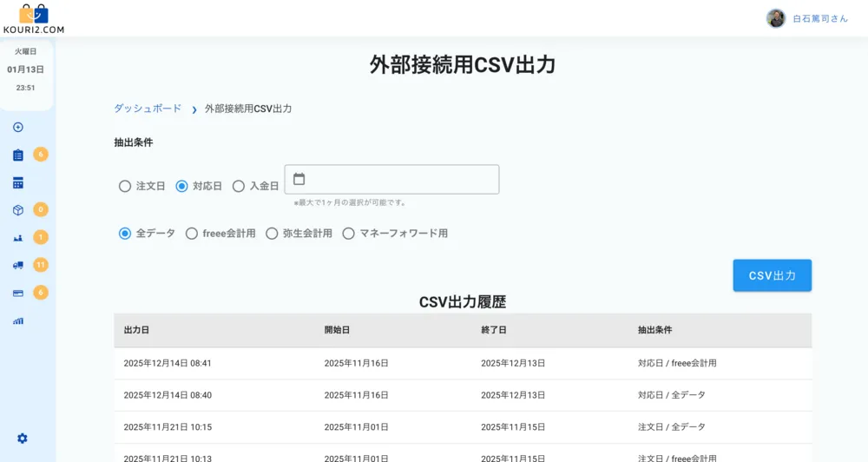Open the credit card payment sidebar icon
868x462 pixels.
tap(18, 293)
